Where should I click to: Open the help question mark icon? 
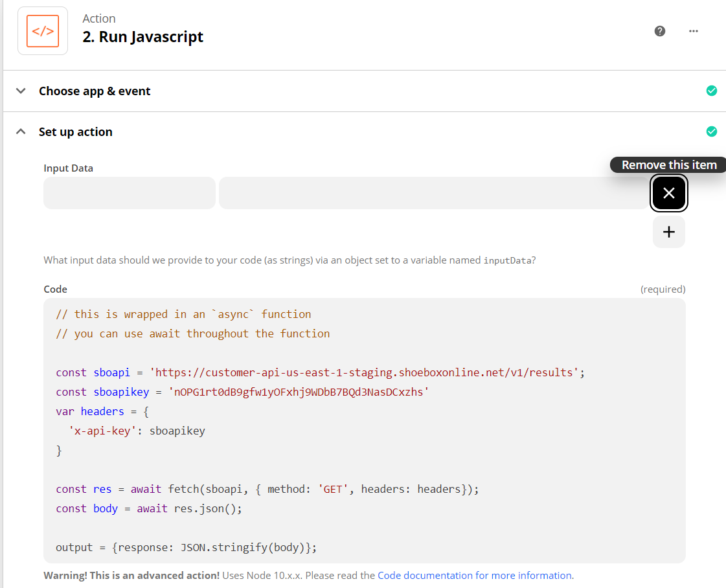[x=660, y=31]
